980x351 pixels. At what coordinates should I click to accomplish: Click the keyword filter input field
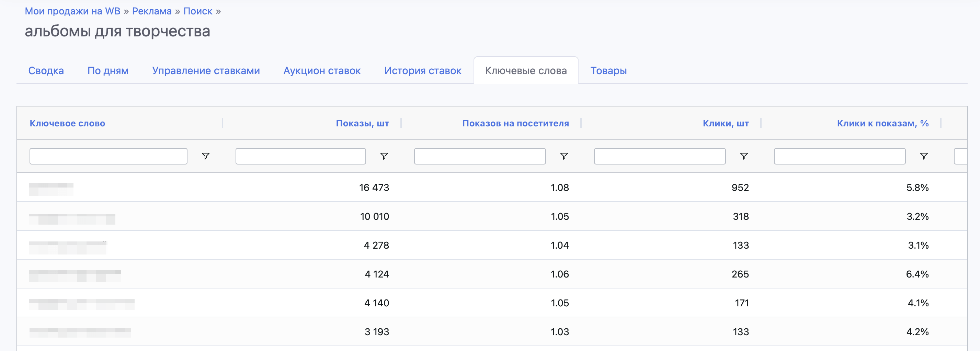point(108,156)
